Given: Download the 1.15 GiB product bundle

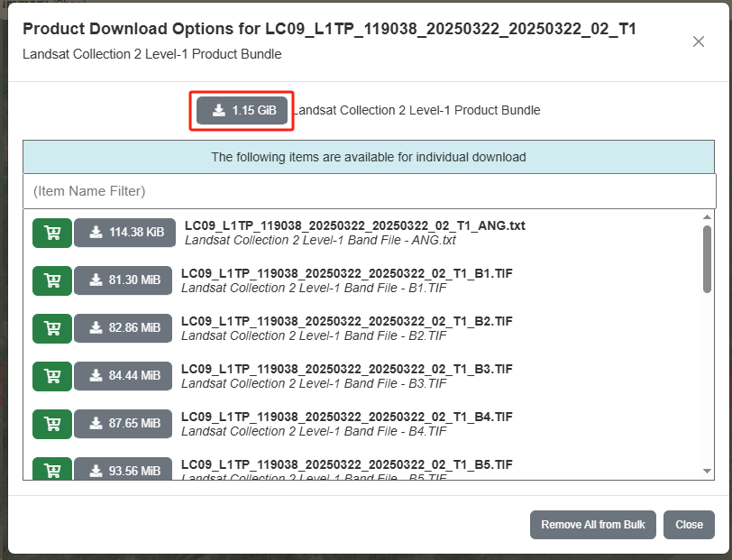Looking at the screenshot, I should (x=242, y=111).
